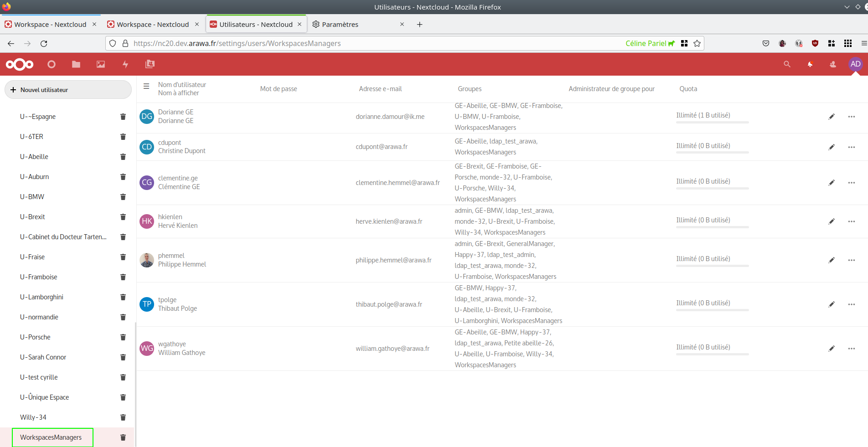Click Dorianne GE's quota progress bar
This screenshot has height=447, width=868.
pyautogui.click(x=712, y=122)
